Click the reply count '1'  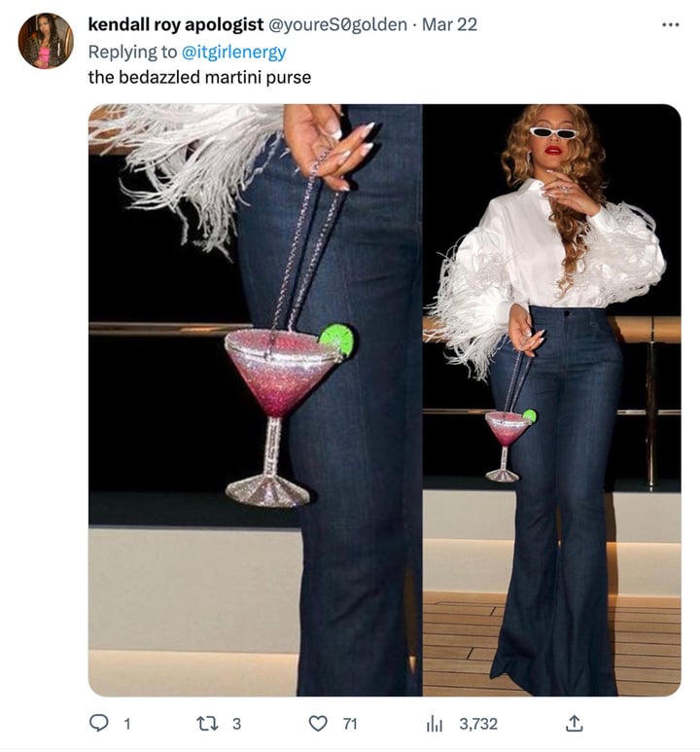click(126, 724)
